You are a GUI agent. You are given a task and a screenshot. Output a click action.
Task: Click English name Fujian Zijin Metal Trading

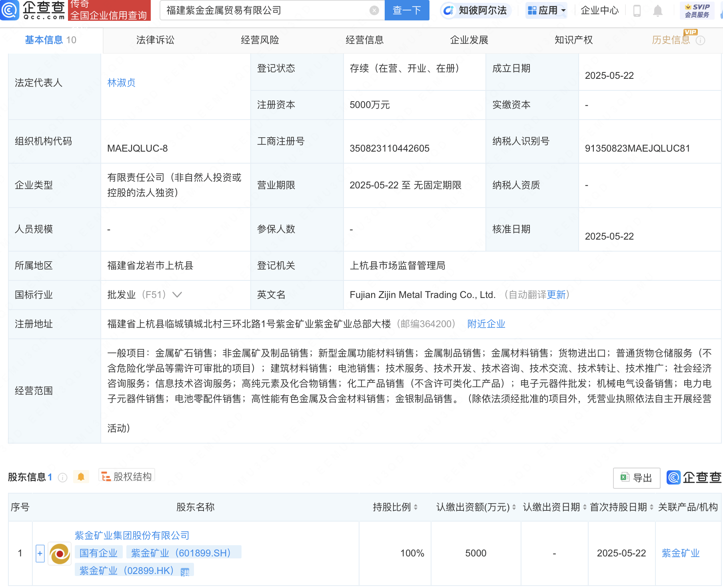[423, 295]
